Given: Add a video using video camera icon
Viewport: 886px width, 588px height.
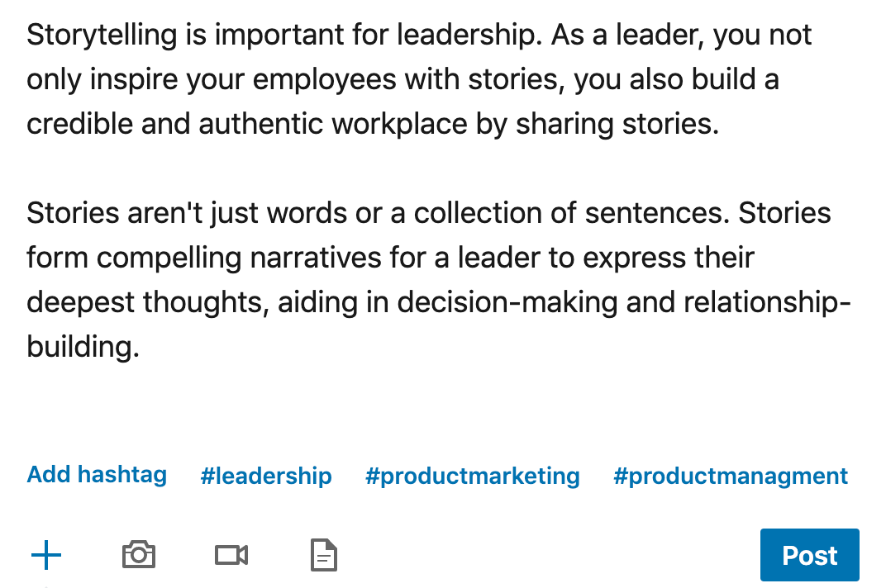Looking at the screenshot, I should pyautogui.click(x=231, y=555).
